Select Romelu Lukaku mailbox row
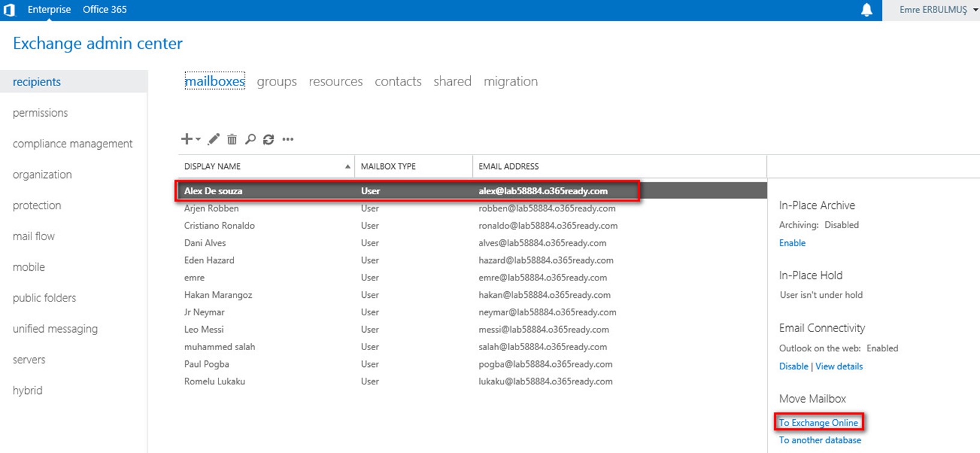 472,381
